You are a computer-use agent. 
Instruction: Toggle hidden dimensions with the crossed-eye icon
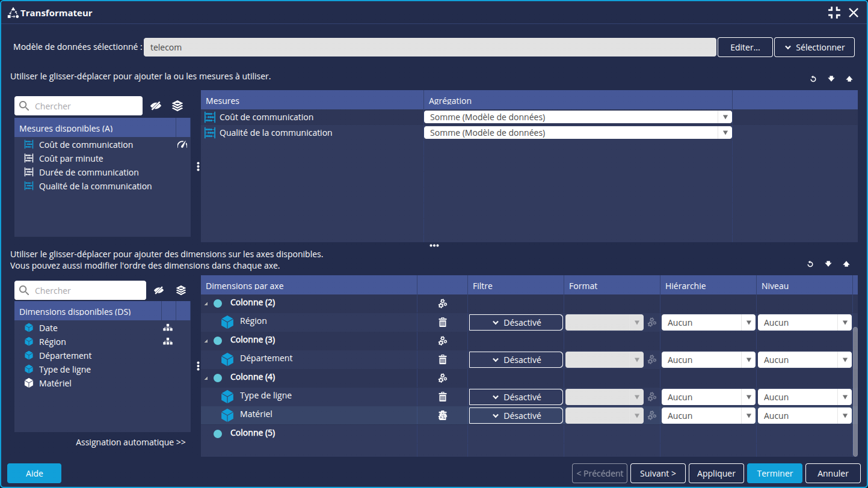(159, 290)
